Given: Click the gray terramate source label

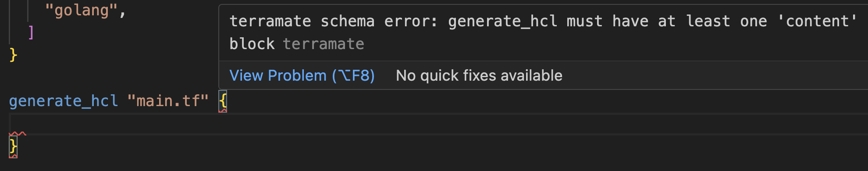Looking at the screenshot, I should coord(324,44).
